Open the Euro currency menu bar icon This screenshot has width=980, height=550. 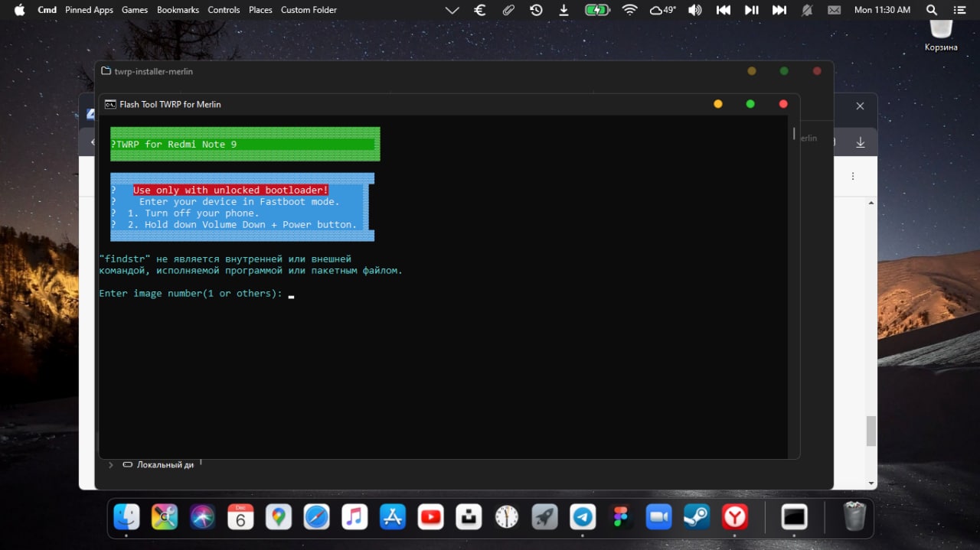pyautogui.click(x=480, y=10)
